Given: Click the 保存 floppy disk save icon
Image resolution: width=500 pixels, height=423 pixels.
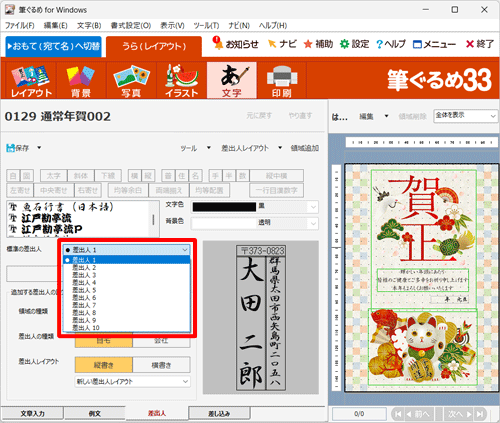Looking at the screenshot, I should click(11, 148).
